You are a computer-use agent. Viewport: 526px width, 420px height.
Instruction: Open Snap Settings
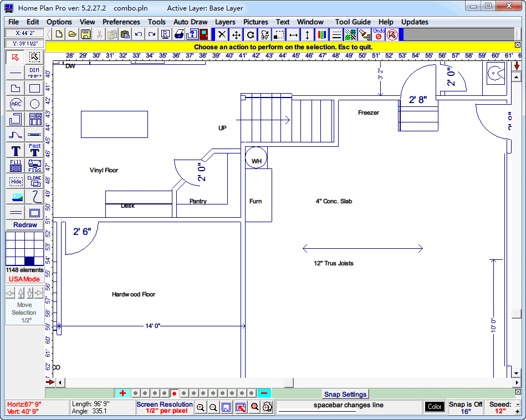(x=345, y=395)
